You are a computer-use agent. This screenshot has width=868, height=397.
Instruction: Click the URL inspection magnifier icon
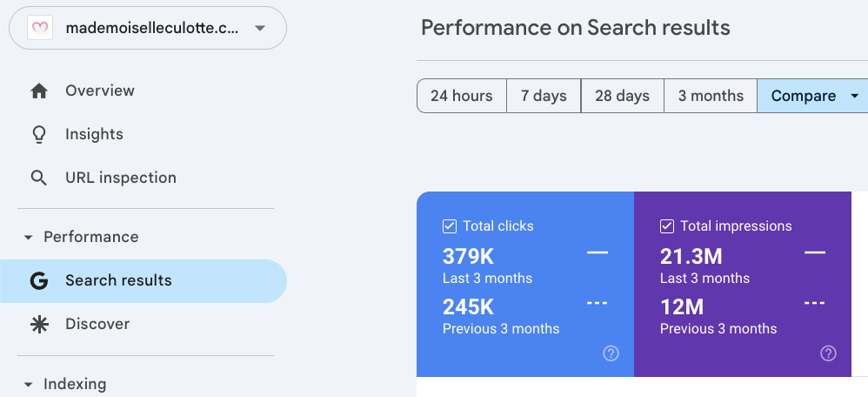point(38,178)
